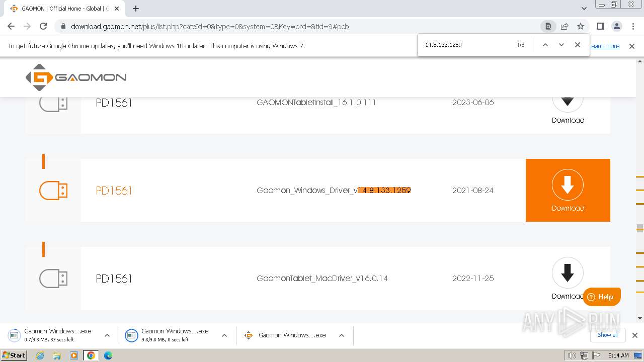Close the find-in-page bar
This screenshot has width=644, height=362.
(x=578, y=45)
